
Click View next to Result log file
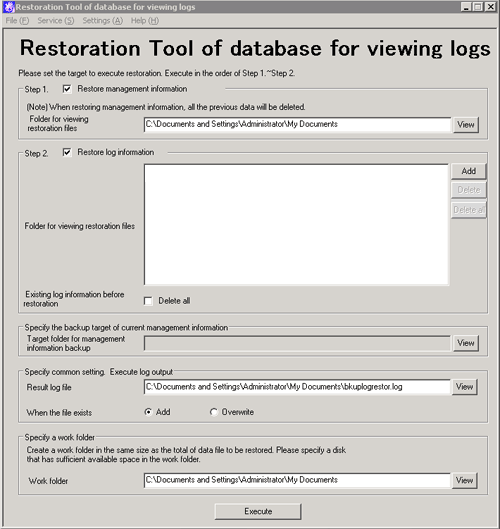pos(464,387)
